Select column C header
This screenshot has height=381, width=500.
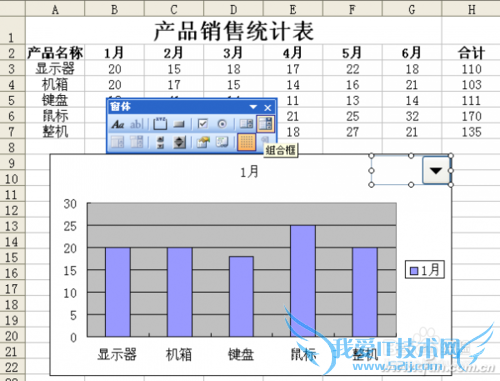tap(174, 9)
